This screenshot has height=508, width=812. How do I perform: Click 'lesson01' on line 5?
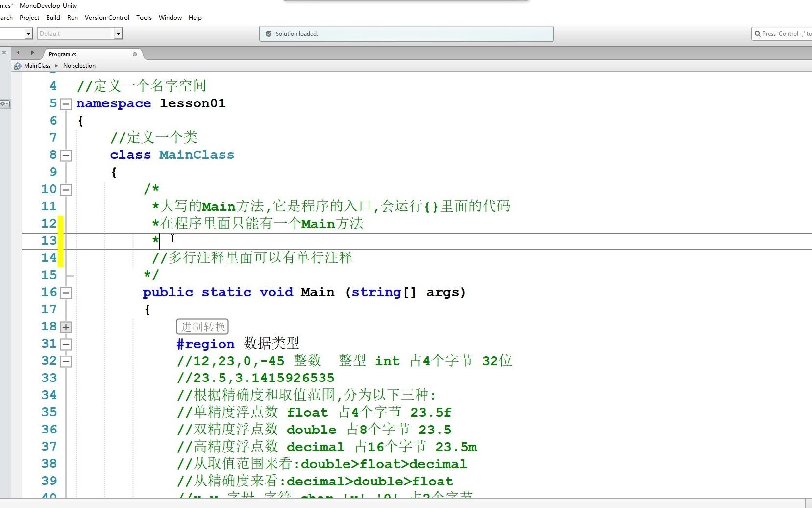[x=193, y=103]
